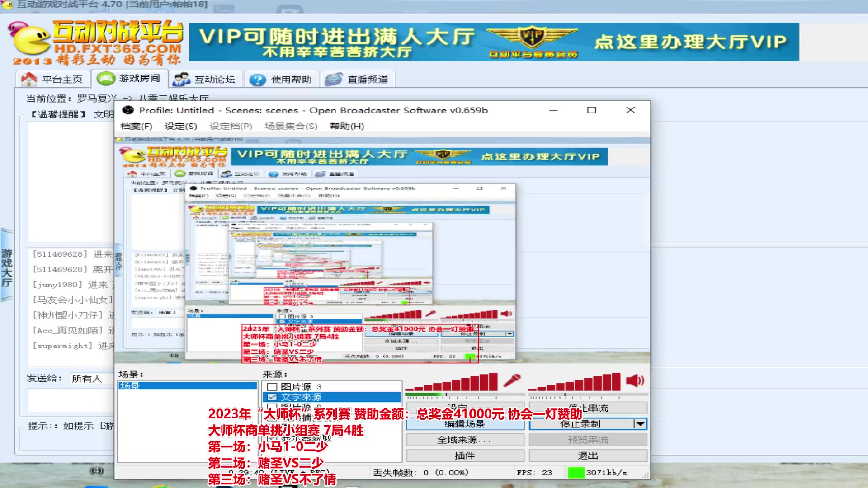Click the 停止录制 button
The width and height of the screenshot is (868, 488).
click(581, 424)
